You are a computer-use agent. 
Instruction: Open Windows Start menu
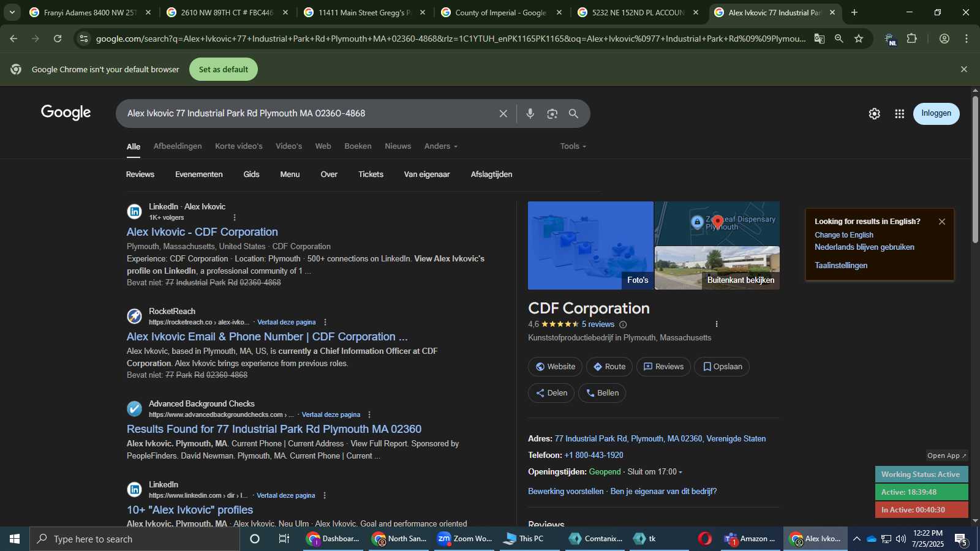[x=15, y=539]
